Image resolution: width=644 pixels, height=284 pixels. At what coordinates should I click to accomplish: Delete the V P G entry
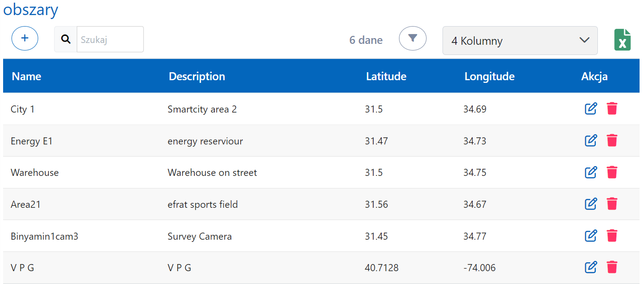pyautogui.click(x=612, y=268)
